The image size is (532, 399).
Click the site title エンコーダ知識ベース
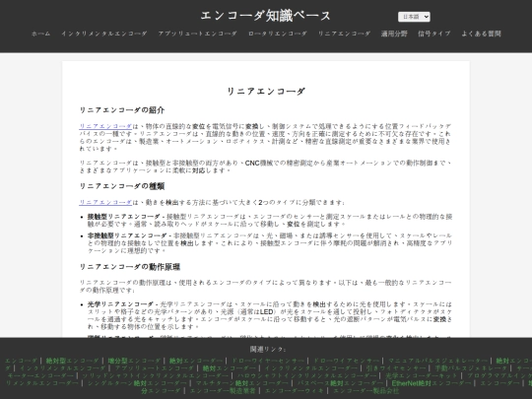[x=265, y=16]
